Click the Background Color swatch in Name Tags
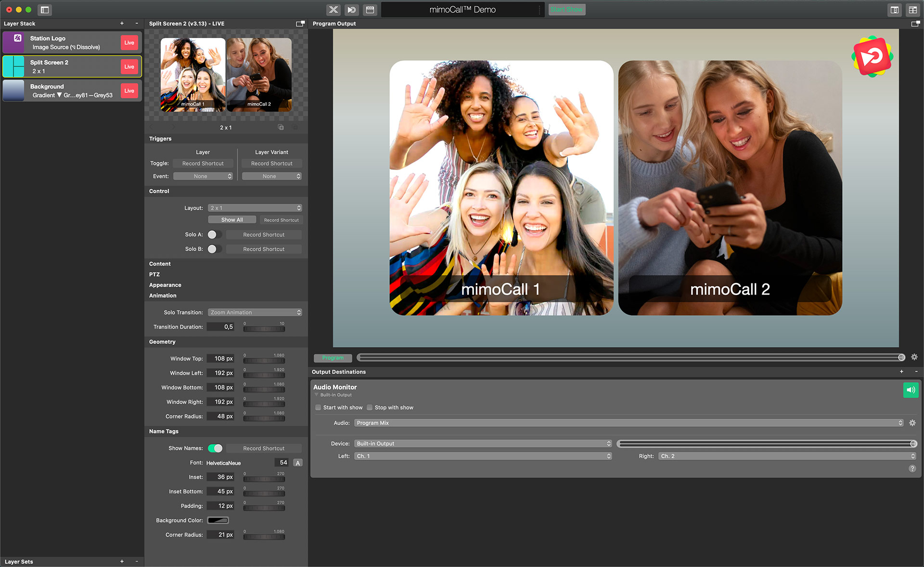The width and height of the screenshot is (924, 567). pyautogui.click(x=218, y=520)
